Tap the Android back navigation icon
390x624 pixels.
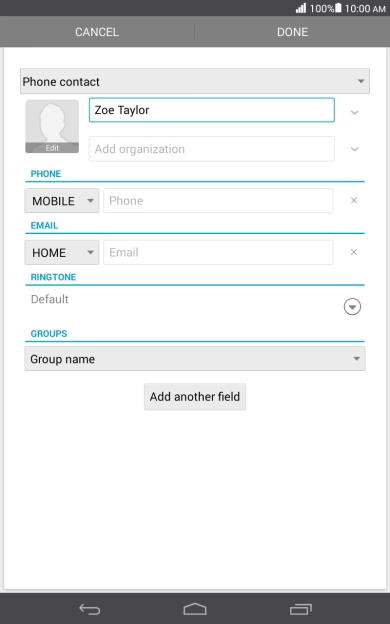tap(90, 609)
